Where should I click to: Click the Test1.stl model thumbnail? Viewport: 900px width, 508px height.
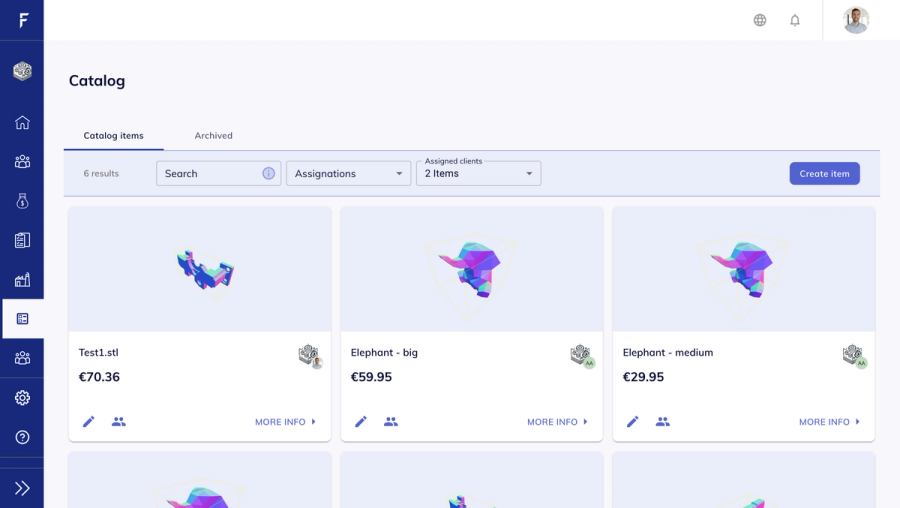click(200, 269)
